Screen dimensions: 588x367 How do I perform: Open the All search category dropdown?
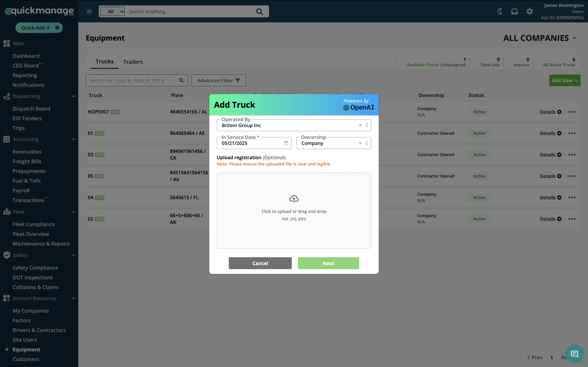coord(113,11)
